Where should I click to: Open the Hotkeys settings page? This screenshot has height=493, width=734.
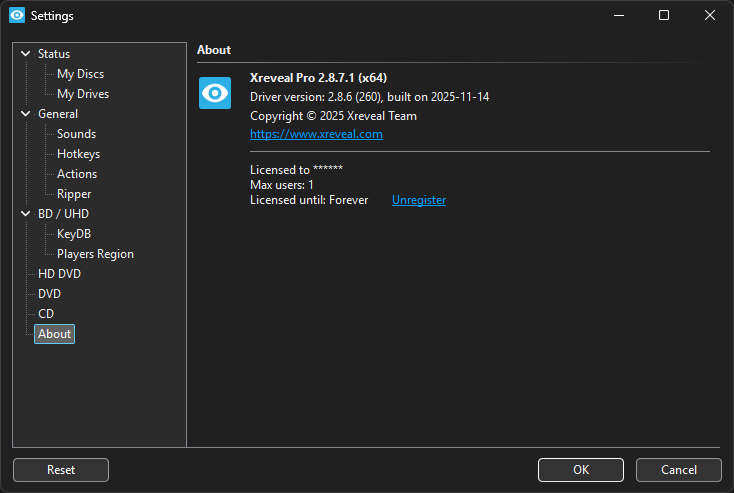click(78, 154)
